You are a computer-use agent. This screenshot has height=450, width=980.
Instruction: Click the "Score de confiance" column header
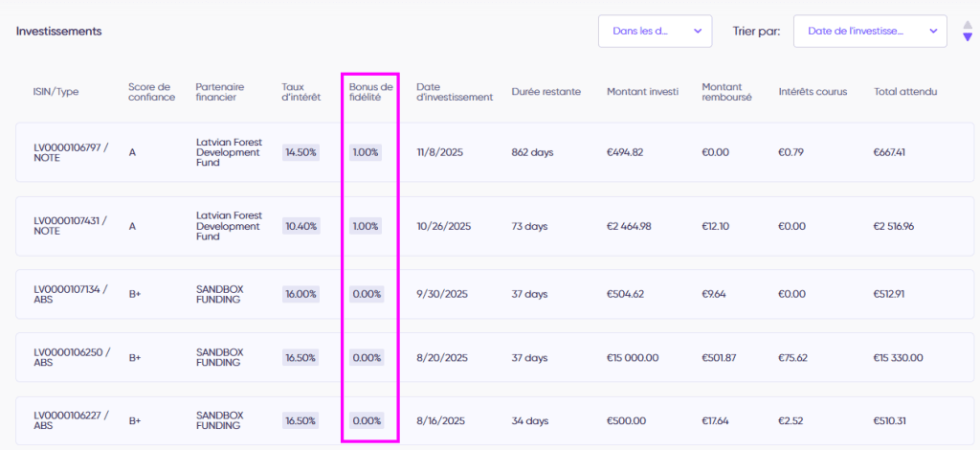point(151,92)
